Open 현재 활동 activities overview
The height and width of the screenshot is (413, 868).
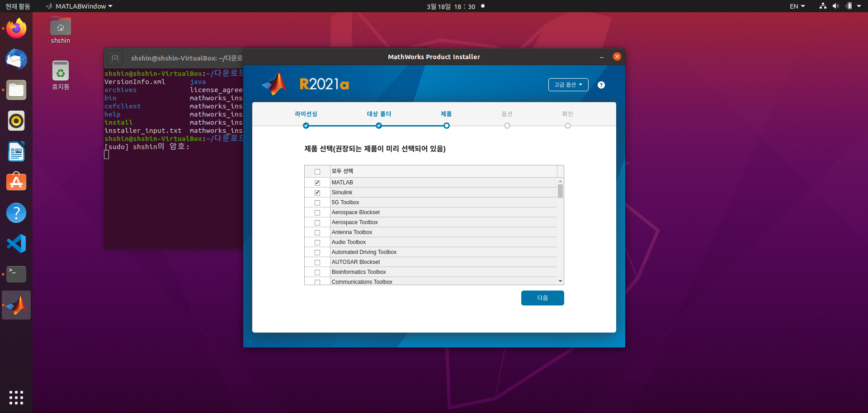18,6
